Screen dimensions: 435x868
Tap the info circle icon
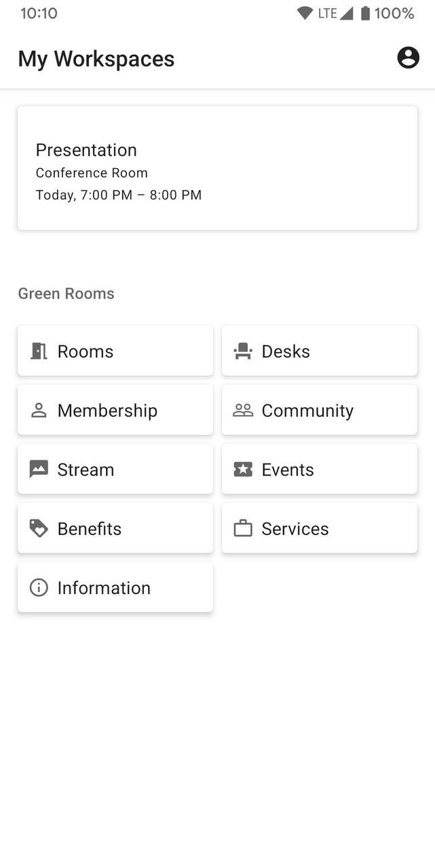(x=39, y=587)
